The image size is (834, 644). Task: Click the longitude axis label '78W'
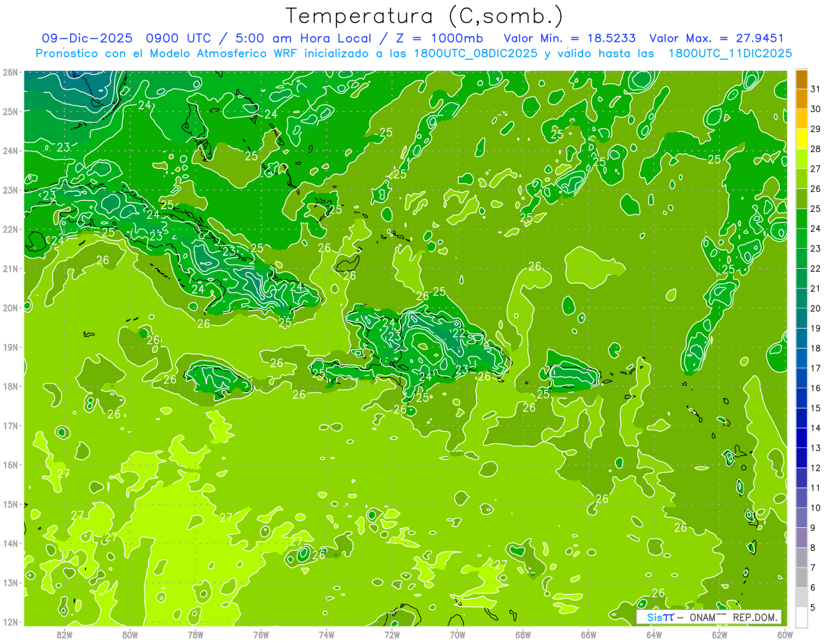click(x=195, y=634)
